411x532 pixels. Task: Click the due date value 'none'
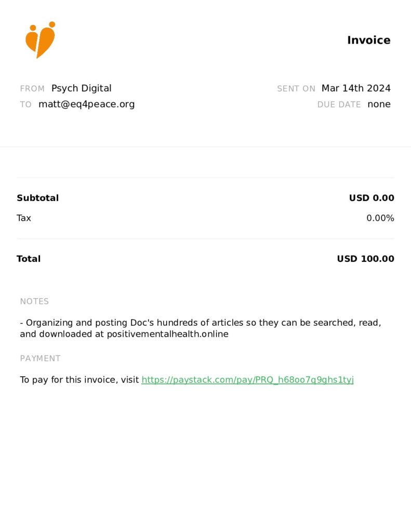coord(379,104)
